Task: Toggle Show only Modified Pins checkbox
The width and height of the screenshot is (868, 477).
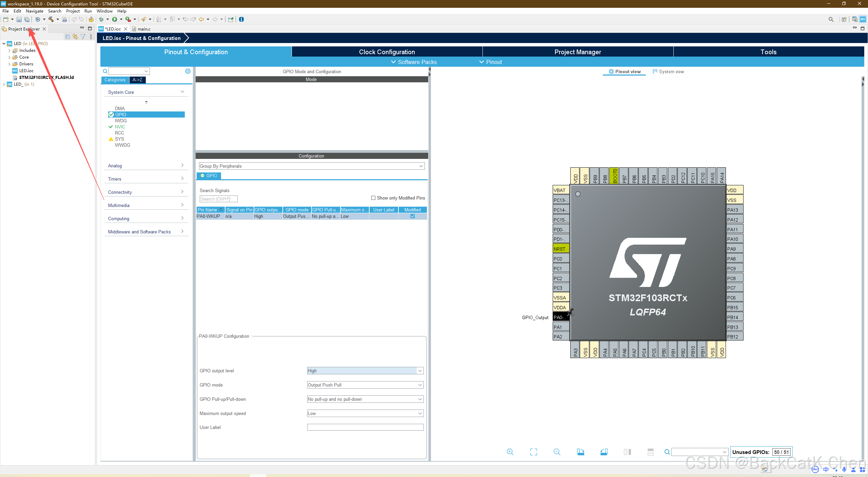Action: (373, 198)
